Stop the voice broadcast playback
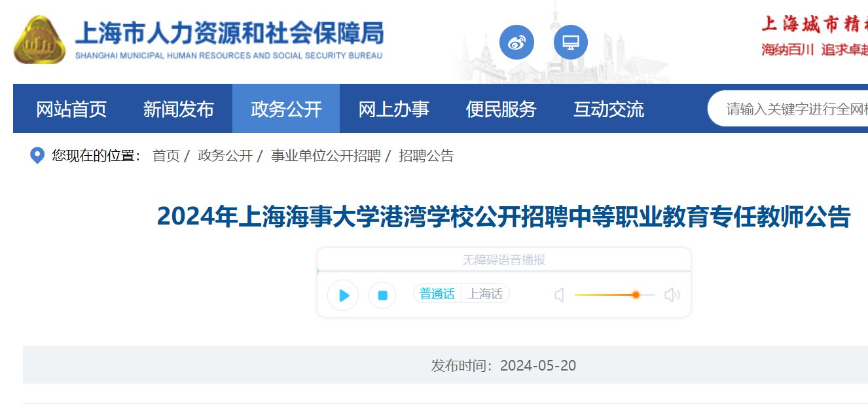 382,295
